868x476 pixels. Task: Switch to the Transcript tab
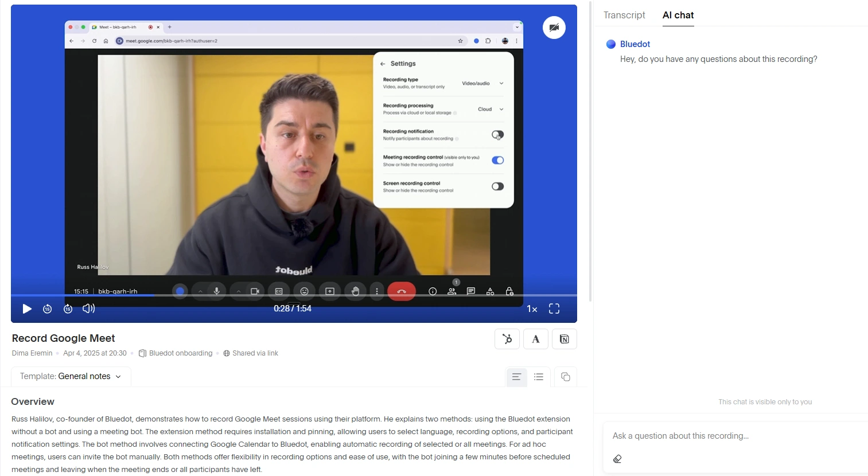point(624,15)
